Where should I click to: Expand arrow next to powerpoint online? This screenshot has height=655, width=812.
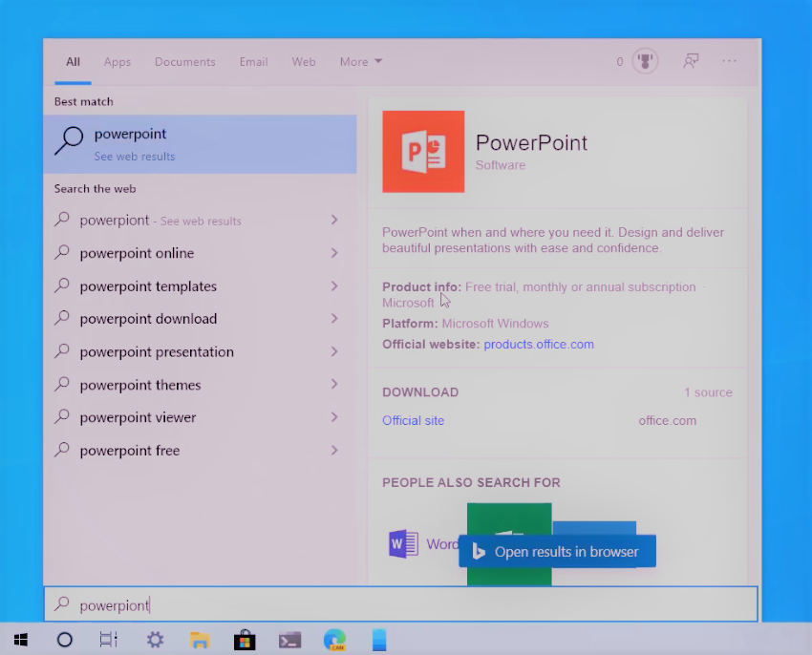click(x=334, y=253)
